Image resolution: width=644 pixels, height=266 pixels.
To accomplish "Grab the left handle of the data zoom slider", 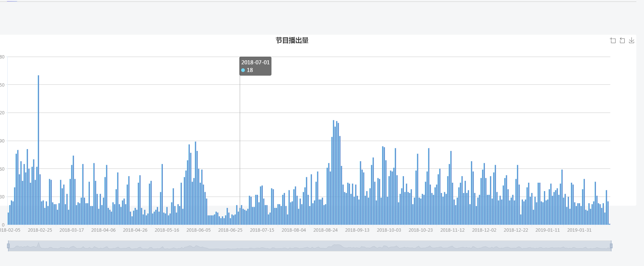I will [x=8, y=246].
